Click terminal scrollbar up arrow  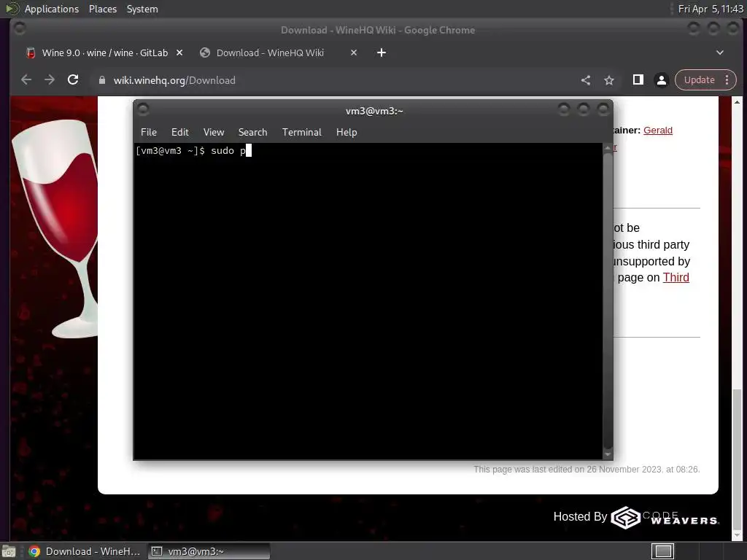(x=608, y=148)
